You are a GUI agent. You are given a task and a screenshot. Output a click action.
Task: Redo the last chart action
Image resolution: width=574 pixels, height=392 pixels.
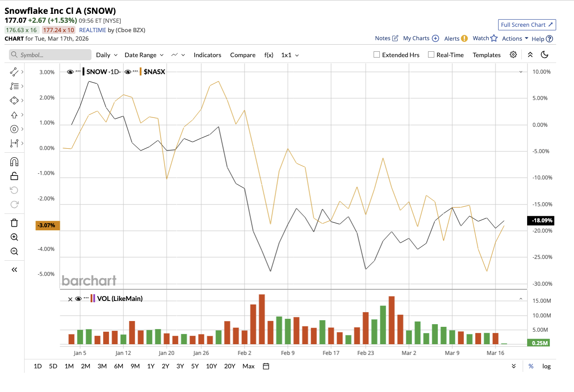[14, 204]
